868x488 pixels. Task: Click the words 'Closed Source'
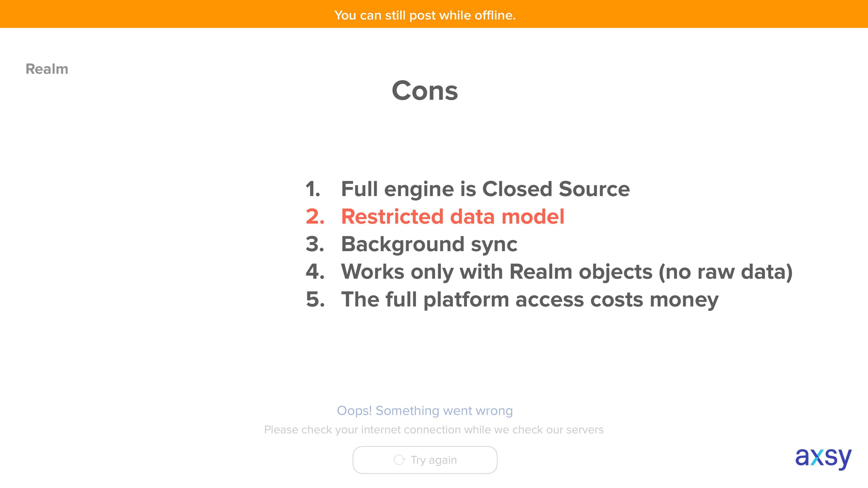click(556, 189)
